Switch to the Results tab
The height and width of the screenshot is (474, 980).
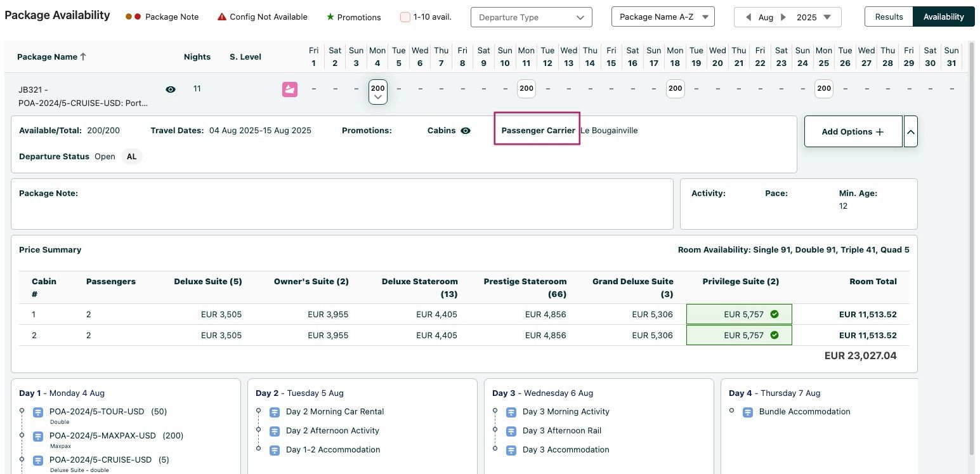tap(889, 17)
